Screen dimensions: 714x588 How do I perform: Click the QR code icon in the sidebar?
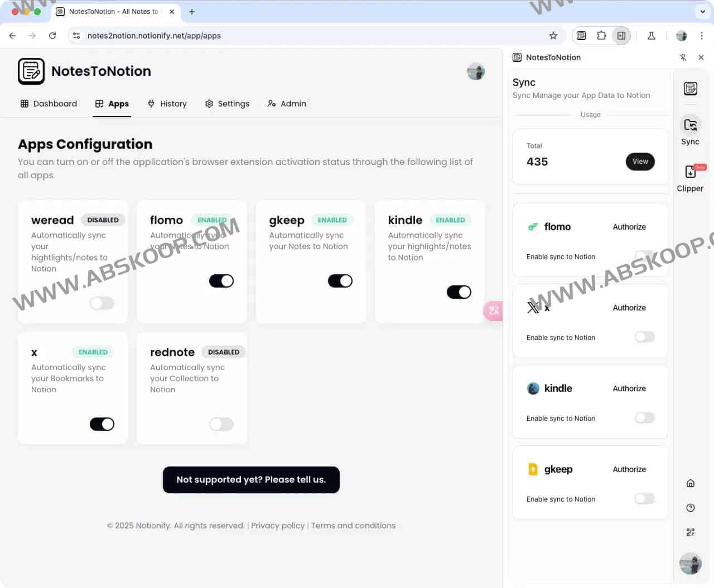[x=690, y=532]
